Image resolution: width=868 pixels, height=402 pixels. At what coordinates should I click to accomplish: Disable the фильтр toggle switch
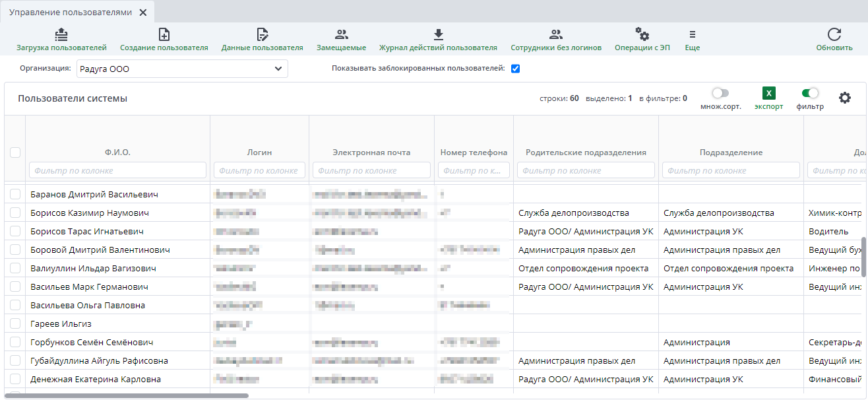coord(810,94)
